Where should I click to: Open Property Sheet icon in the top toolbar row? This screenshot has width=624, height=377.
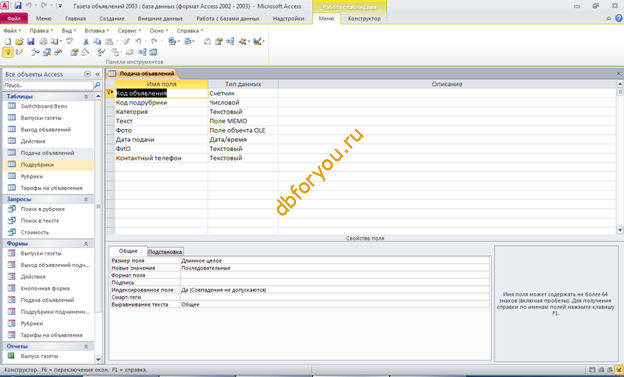click(218, 41)
